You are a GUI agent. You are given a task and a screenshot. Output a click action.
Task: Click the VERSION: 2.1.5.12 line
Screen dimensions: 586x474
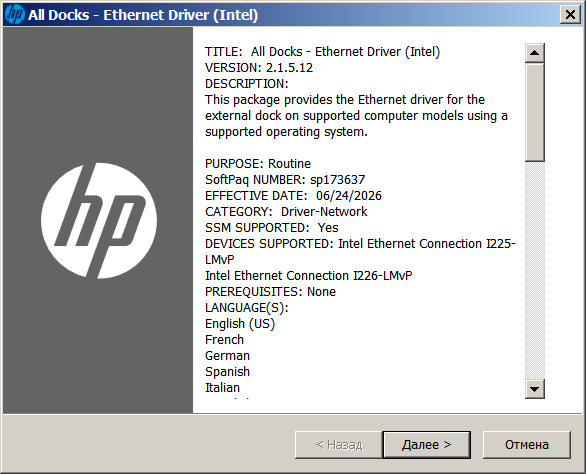click(259, 68)
